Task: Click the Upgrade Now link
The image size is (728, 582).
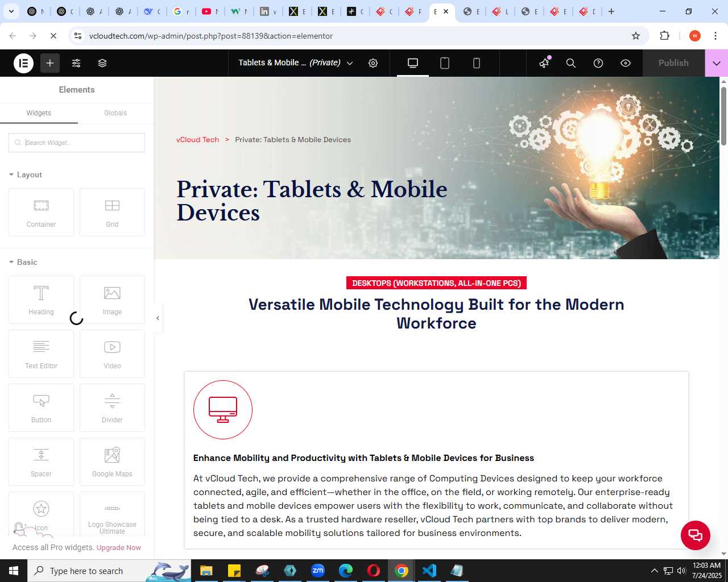Action: (118, 548)
